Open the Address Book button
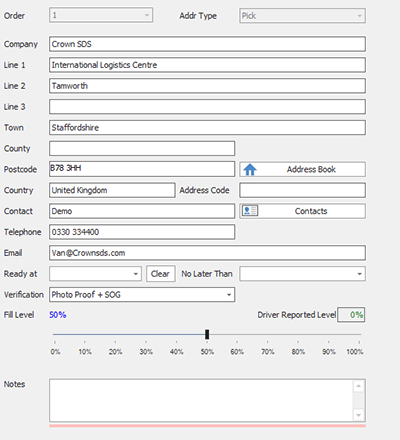This screenshot has height=440, width=400. pyautogui.click(x=302, y=169)
